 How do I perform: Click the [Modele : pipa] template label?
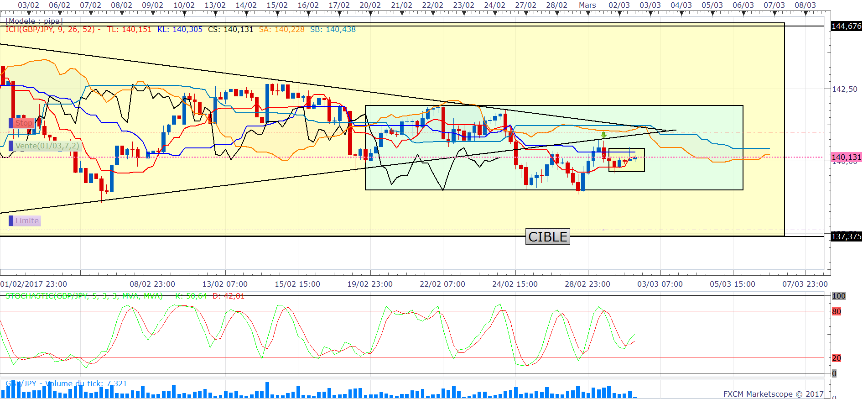[x=34, y=21]
